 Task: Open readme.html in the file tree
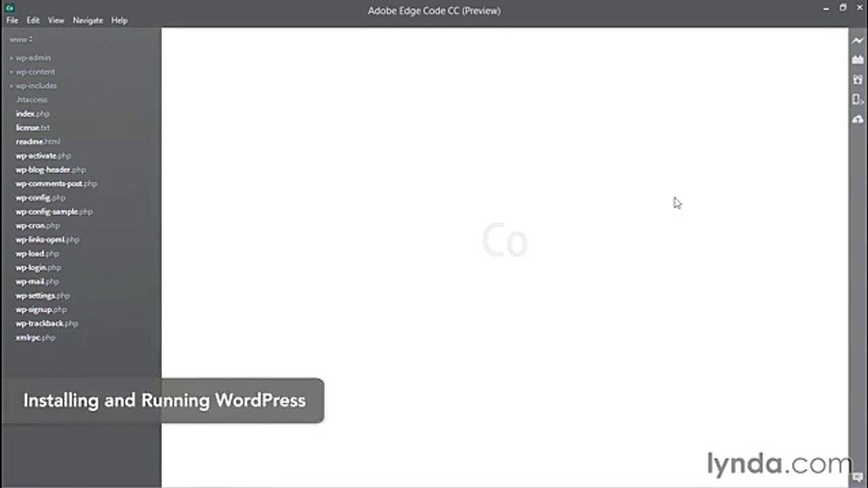[x=38, y=142]
